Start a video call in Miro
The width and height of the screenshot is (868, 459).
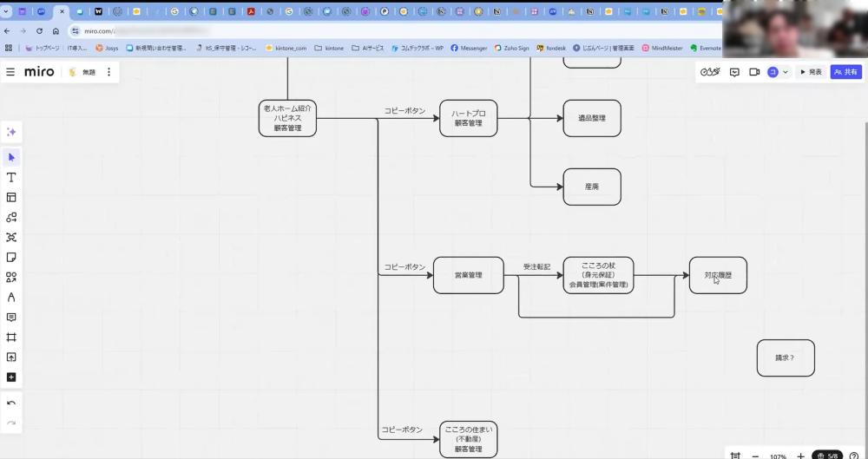coord(754,72)
